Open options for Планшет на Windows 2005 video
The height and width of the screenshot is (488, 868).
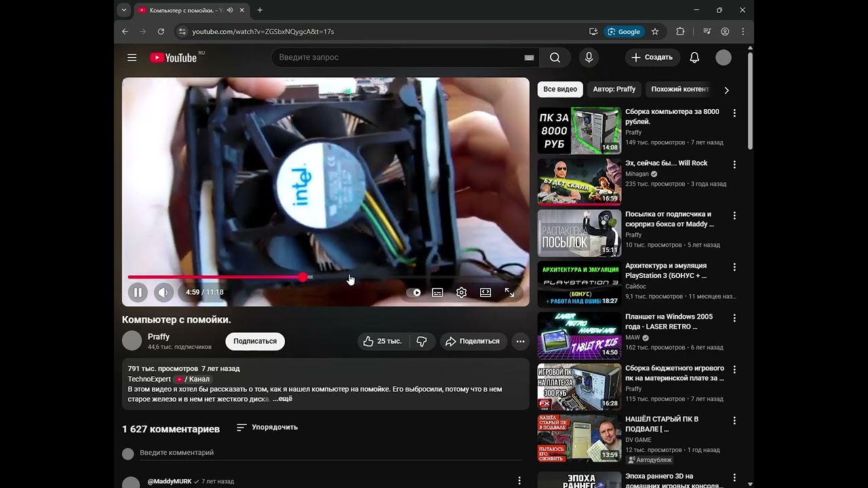tap(734, 318)
